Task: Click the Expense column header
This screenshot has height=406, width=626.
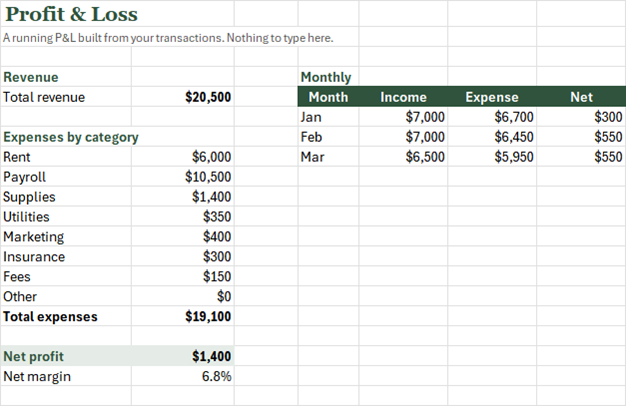Action: (492, 97)
